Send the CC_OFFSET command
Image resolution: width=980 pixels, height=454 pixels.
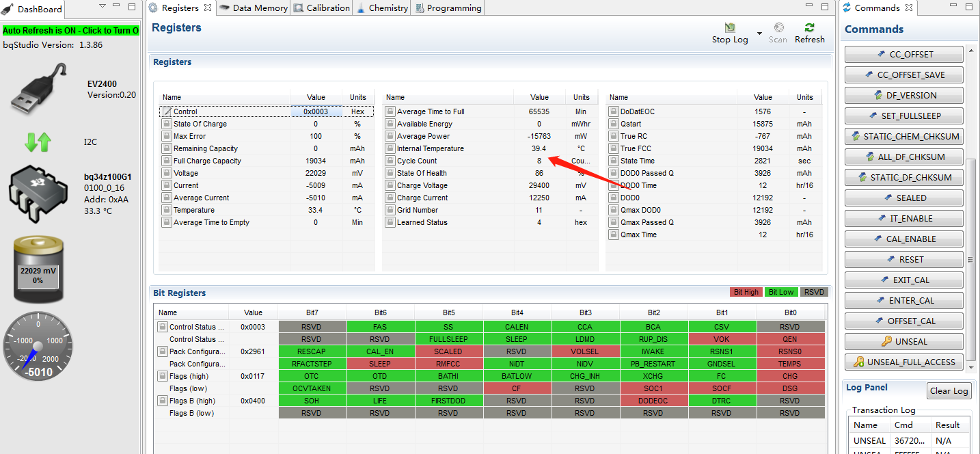point(904,54)
